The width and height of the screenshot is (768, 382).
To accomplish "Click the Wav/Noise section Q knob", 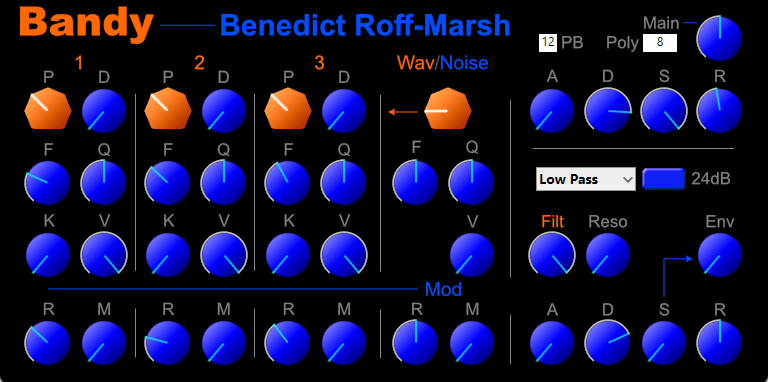I will pyautogui.click(x=472, y=183).
